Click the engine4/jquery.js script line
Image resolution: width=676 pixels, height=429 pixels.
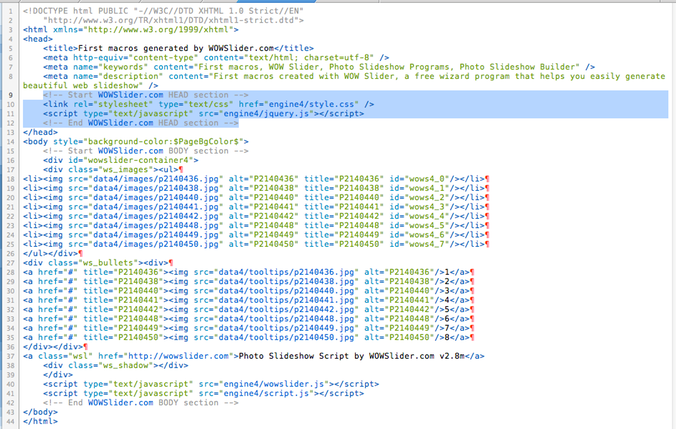[203, 114]
